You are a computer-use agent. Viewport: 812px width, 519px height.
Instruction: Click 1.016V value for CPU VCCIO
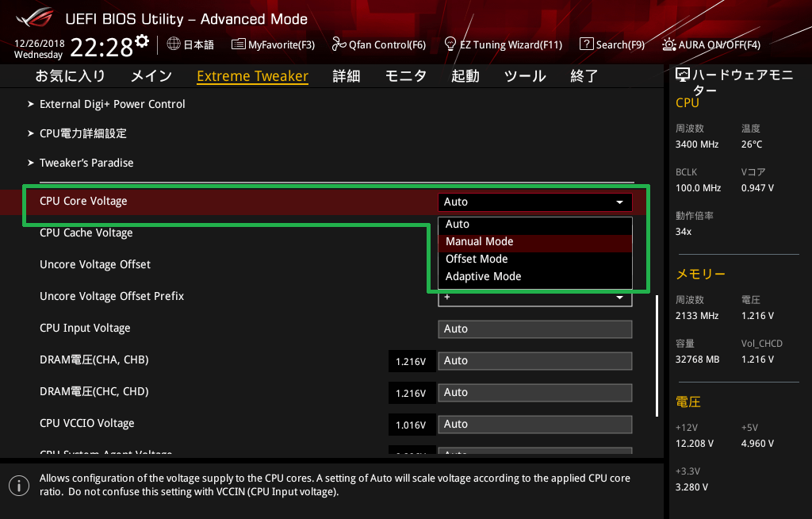[x=411, y=425]
